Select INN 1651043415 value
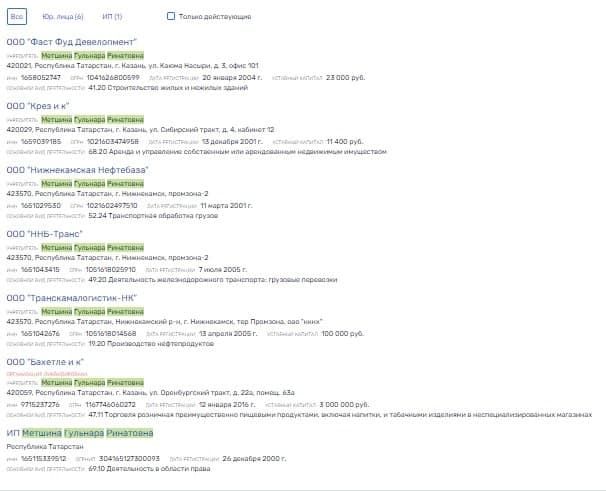The image size is (606, 491). 40,269
